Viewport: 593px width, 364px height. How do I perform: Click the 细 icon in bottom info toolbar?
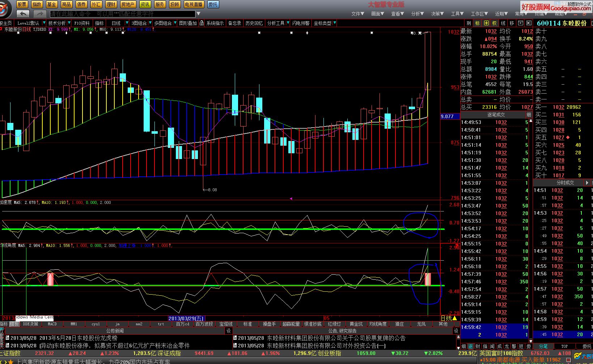coord(464,346)
